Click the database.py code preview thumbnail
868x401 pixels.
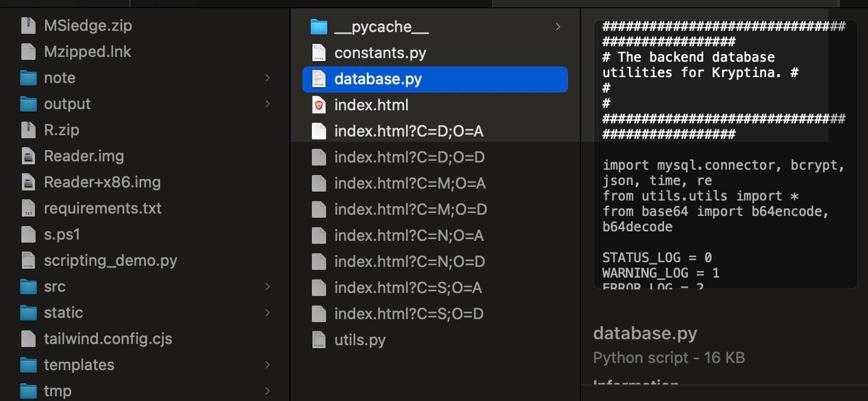(x=725, y=154)
